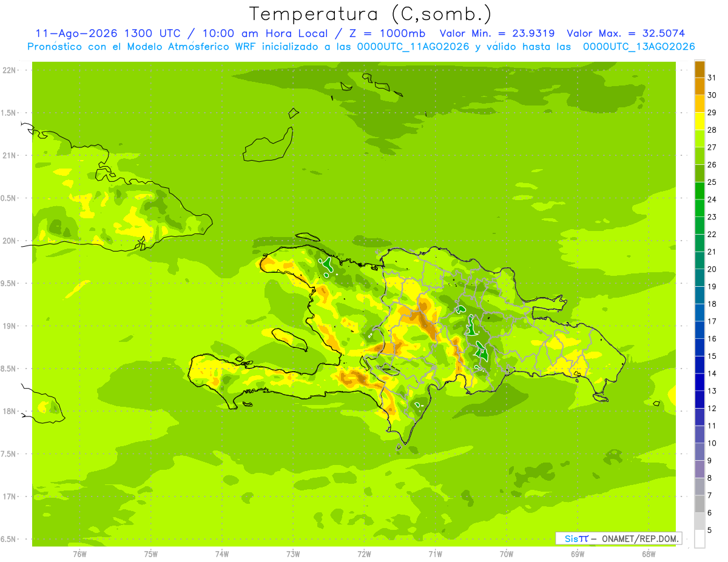
Task: Pick the legend swatch between 28 and 29
Action: (x=699, y=121)
